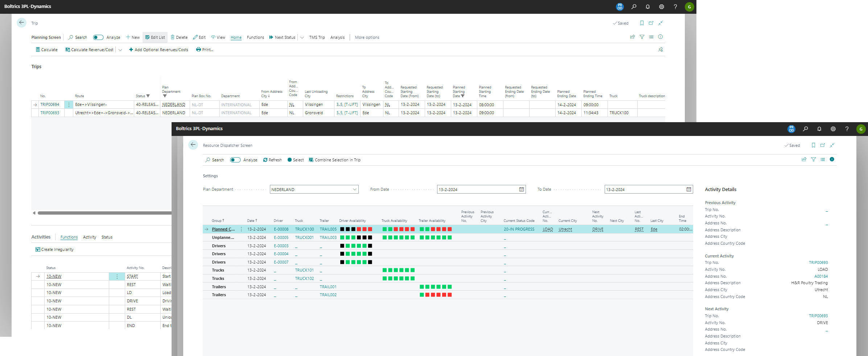Click Print button on Trip page
Screen dimensions: 868x356
click(x=205, y=50)
